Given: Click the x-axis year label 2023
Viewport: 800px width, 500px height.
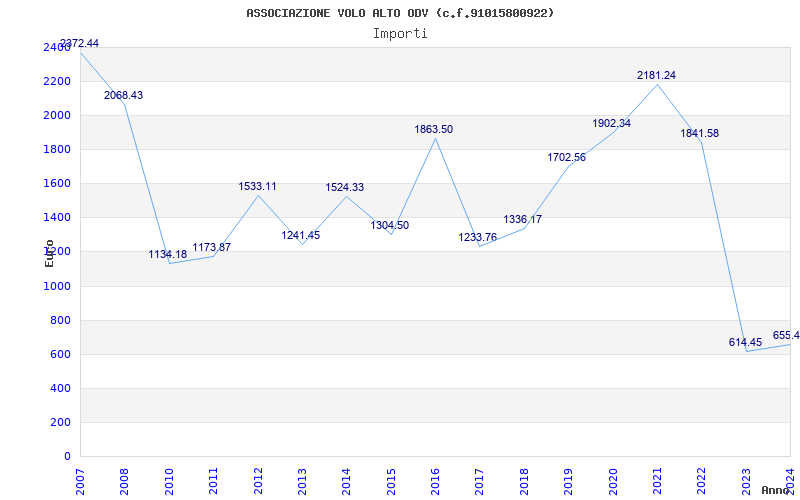Looking at the screenshot, I should [x=746, y=481].
